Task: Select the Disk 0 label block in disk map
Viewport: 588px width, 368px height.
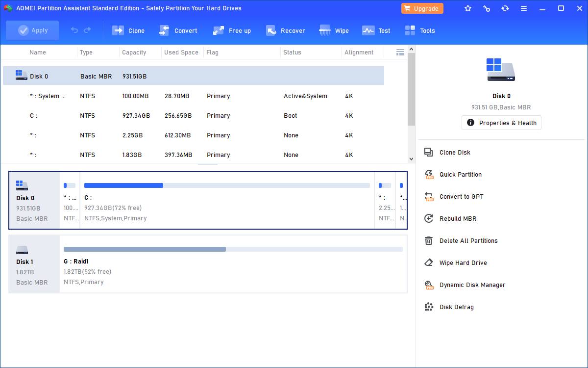Action: (x=34, y=200)
